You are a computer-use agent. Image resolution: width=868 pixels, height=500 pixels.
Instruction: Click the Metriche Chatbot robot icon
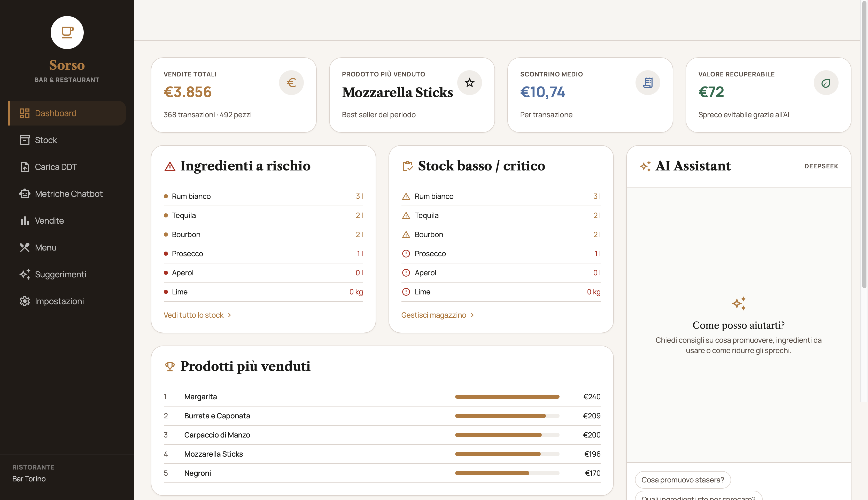tap(24, 194)
